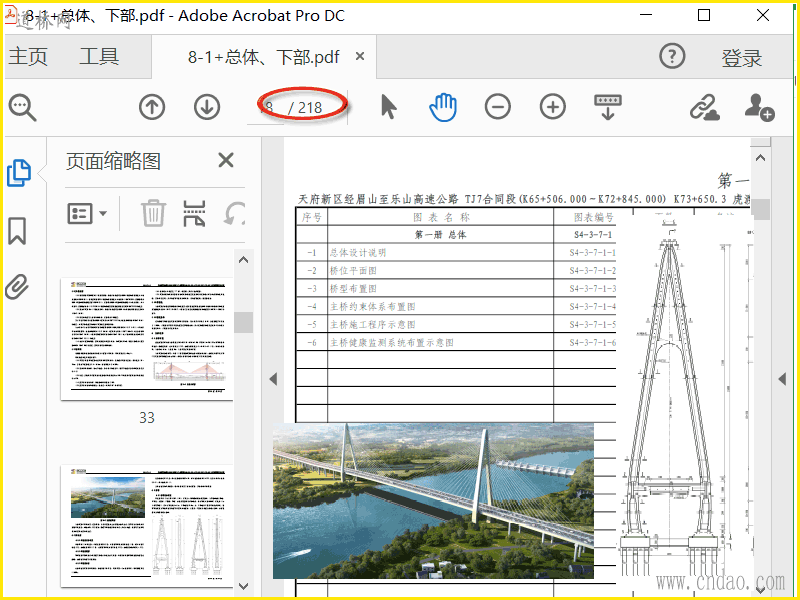Expand the right tools pane arrow
This screenshot has height=600, width=800.
coord(782,379)
